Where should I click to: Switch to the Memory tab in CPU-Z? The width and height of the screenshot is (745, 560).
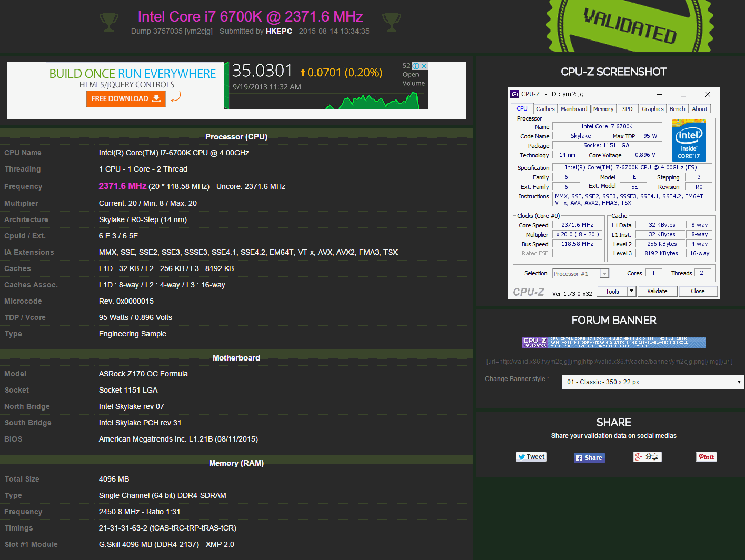point(603,109)
